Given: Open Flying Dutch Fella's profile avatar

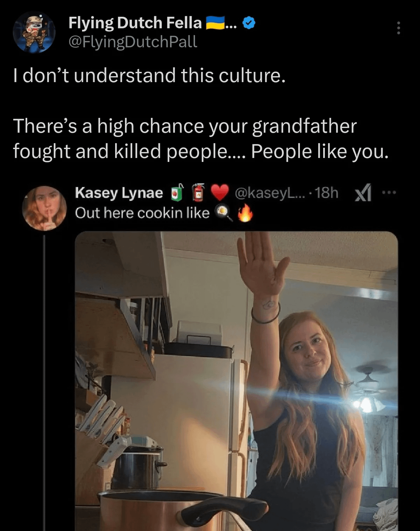Looking at the screenshot, I should [x=34, y=32].
